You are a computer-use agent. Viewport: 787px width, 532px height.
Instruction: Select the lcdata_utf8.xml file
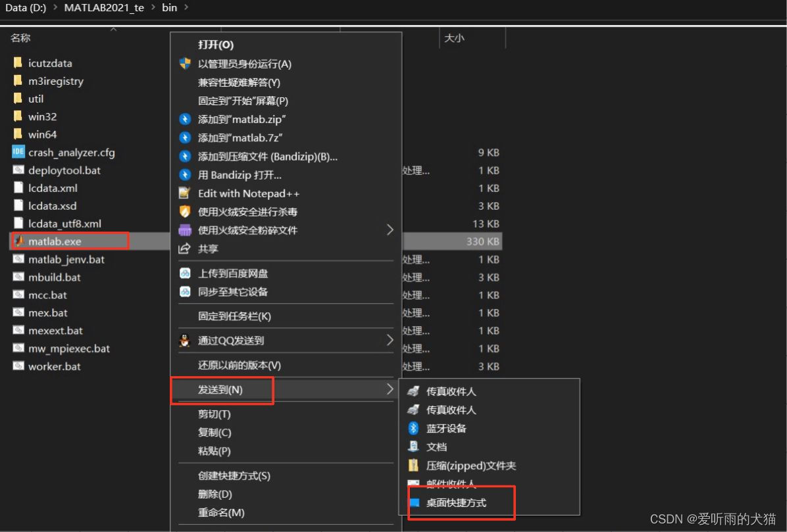click(64, 224)
